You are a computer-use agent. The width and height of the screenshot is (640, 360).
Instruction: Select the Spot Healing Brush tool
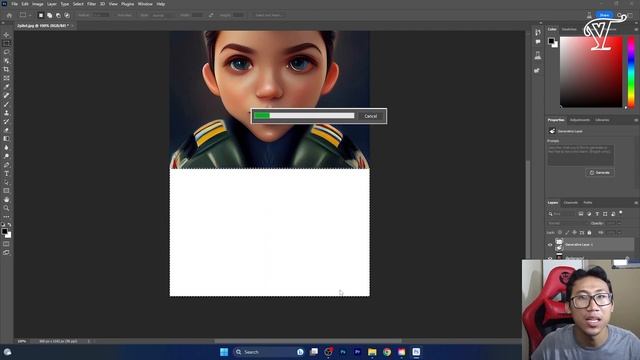point(6,95)
